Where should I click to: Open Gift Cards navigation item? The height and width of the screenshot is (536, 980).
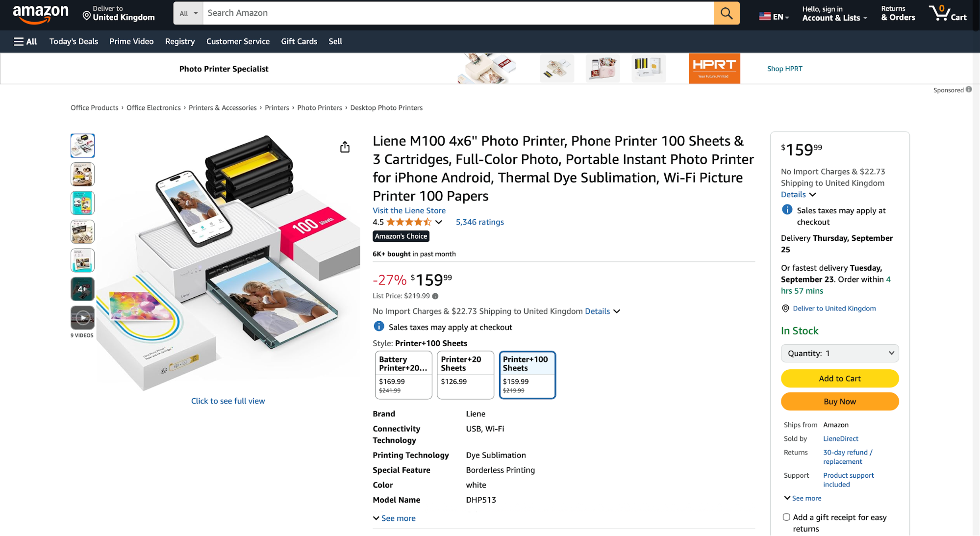point(299,42)
